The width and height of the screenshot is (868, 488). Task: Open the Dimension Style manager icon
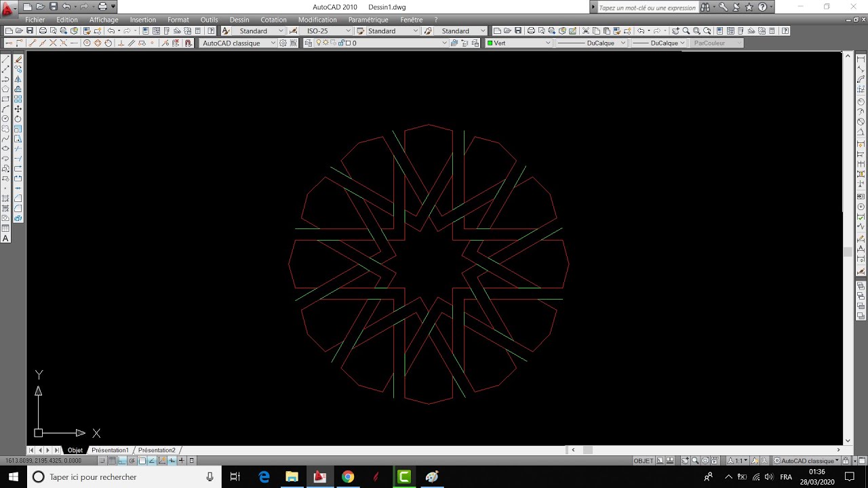click(293, 30)
